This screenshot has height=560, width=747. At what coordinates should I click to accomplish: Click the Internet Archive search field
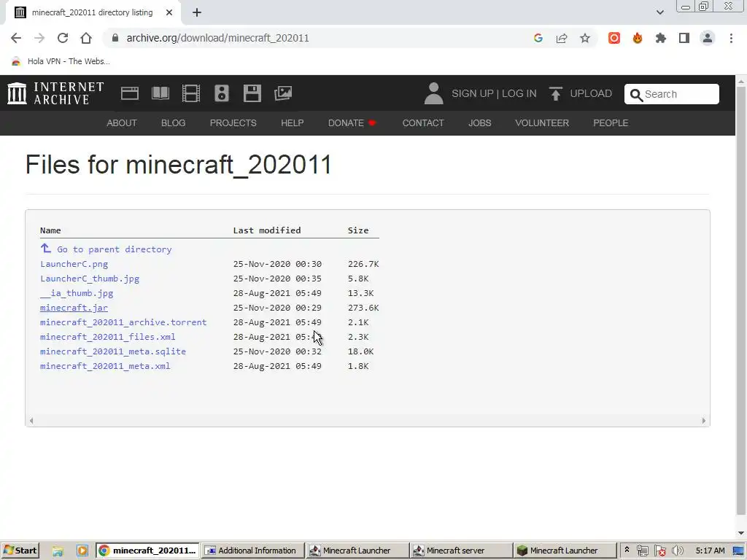click(671, 94)
